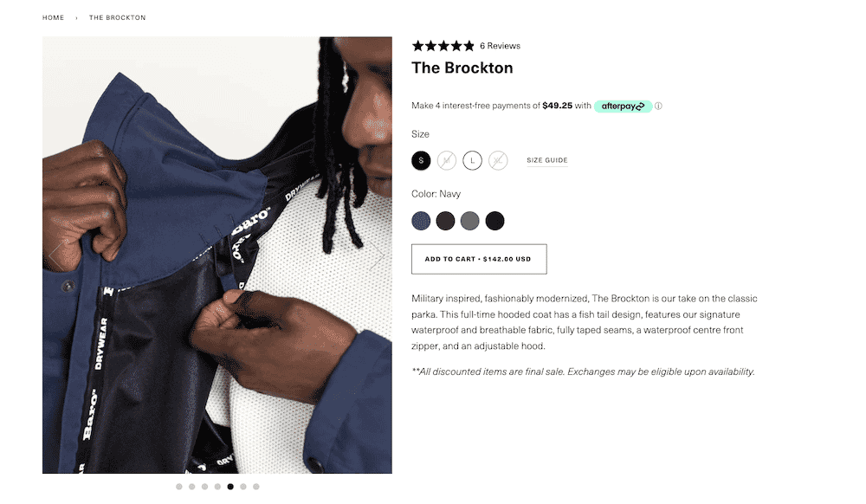Viewport: 866px width, 504px height.
Task: Select size L
Action: tap(472, 161)
